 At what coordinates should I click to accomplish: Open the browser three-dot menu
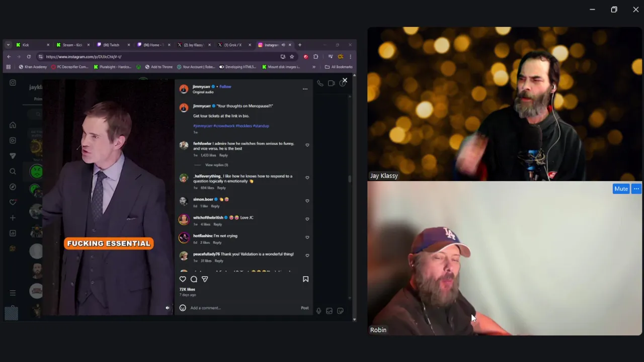[x=350, y=56]
